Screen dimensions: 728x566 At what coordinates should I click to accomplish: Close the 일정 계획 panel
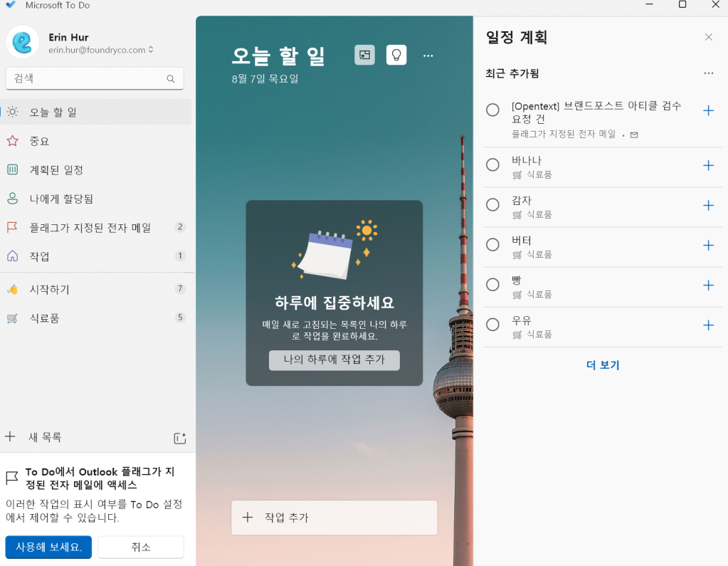click(708, 37)
